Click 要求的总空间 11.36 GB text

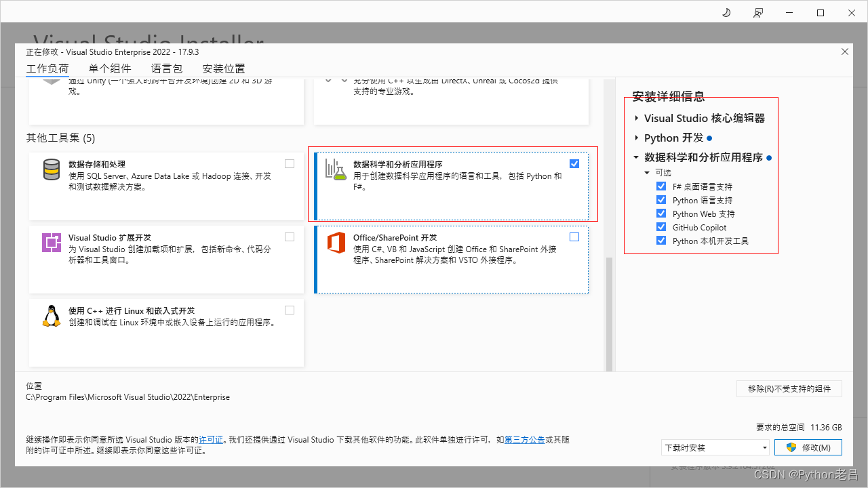click(799, 428)
